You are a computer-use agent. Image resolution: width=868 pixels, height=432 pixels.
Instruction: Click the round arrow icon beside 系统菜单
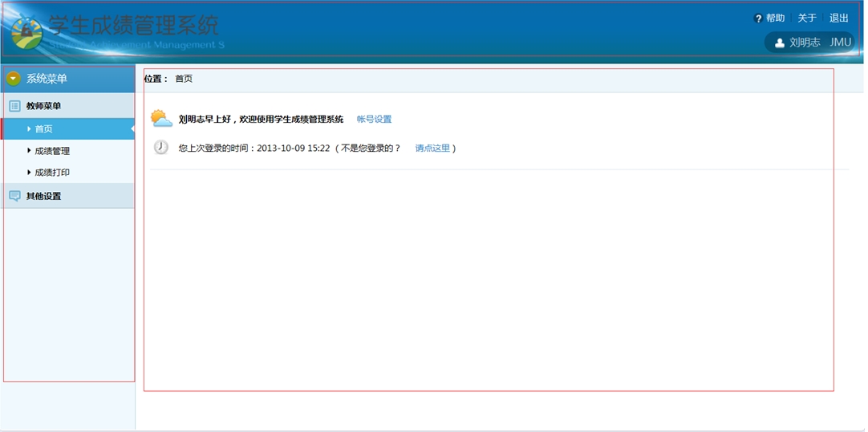[x=13, y=79]
